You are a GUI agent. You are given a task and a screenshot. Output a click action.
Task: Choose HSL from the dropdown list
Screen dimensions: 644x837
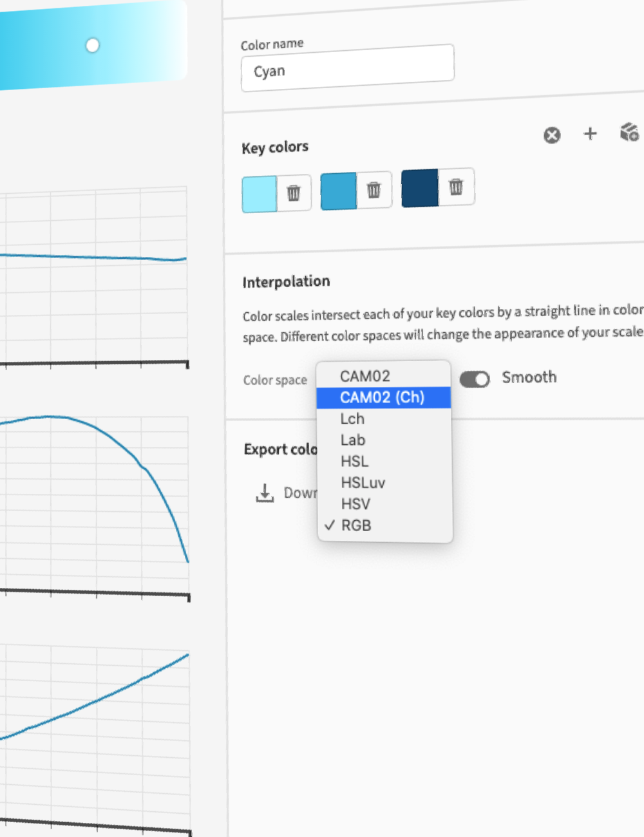[x=355, y=462]
